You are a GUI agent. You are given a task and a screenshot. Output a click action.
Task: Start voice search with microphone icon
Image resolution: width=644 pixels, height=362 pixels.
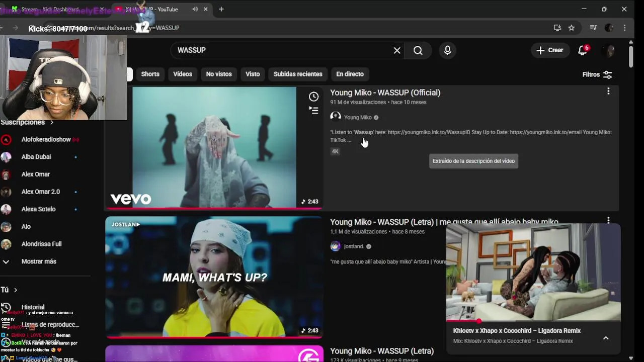coord(447,50)
